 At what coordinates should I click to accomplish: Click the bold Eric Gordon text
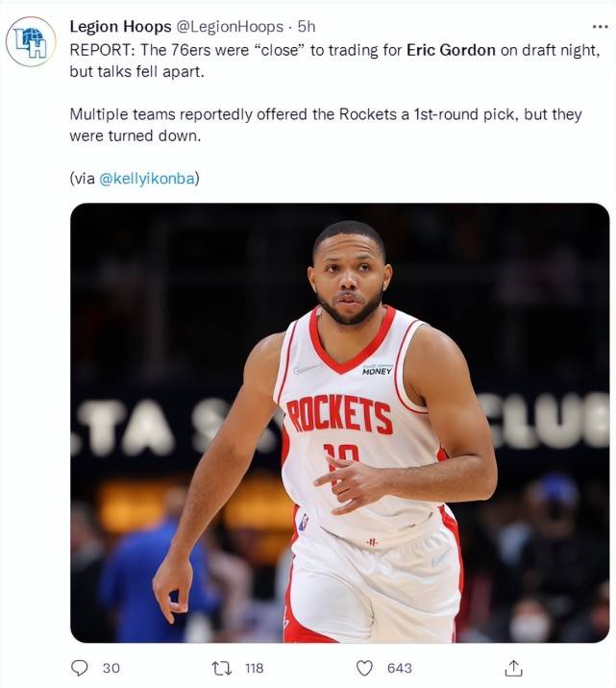click(451, 50)
